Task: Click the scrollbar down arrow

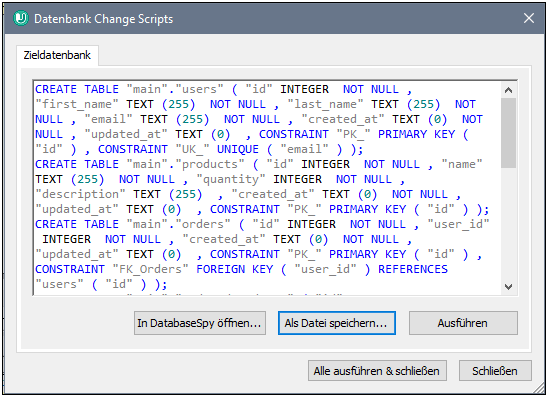Action: (x=509, y=287)
